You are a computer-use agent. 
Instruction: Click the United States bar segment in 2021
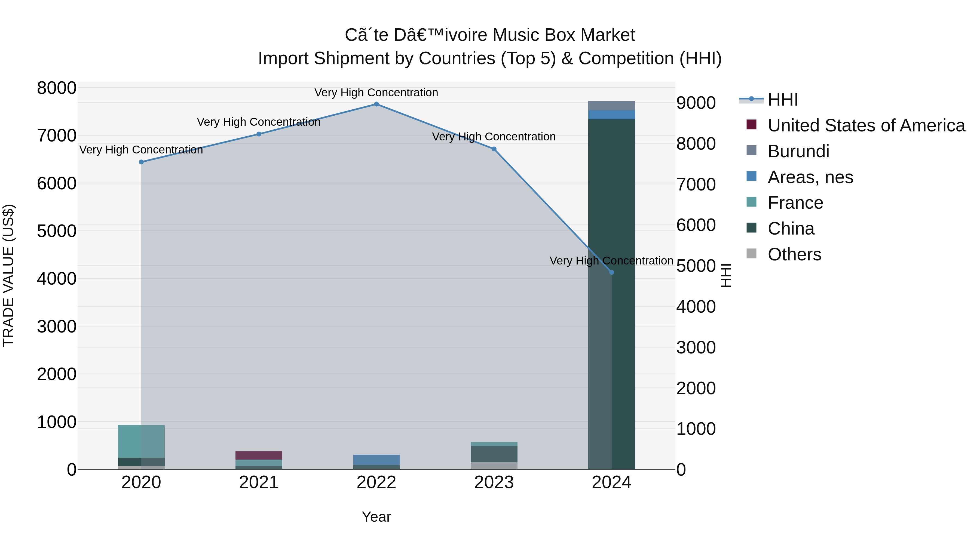259,455
